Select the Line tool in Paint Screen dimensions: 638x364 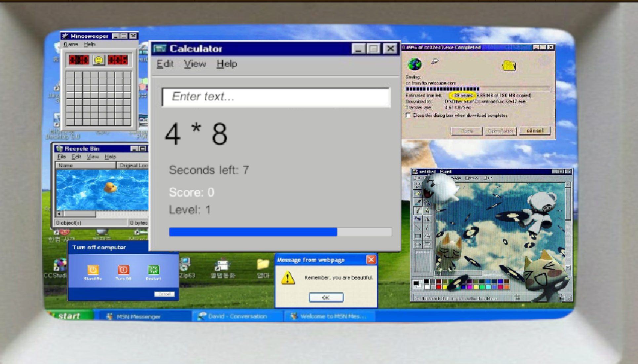click(417, 227)
